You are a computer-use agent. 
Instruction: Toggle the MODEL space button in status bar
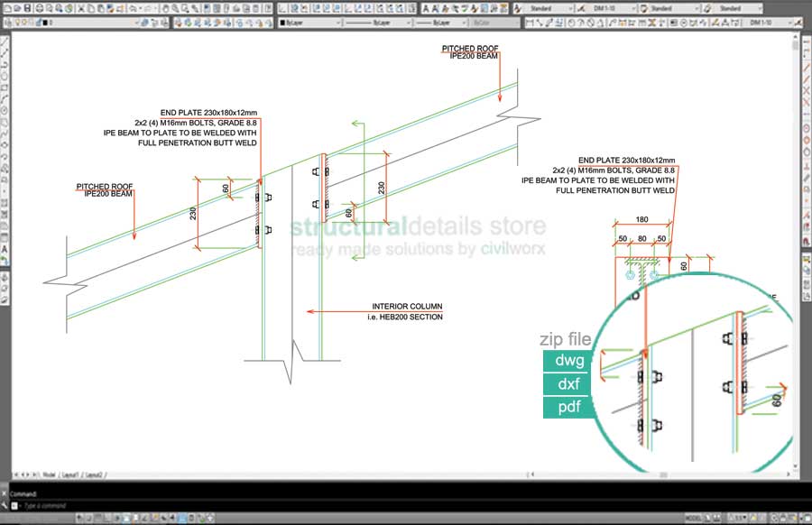pos(694,518)
